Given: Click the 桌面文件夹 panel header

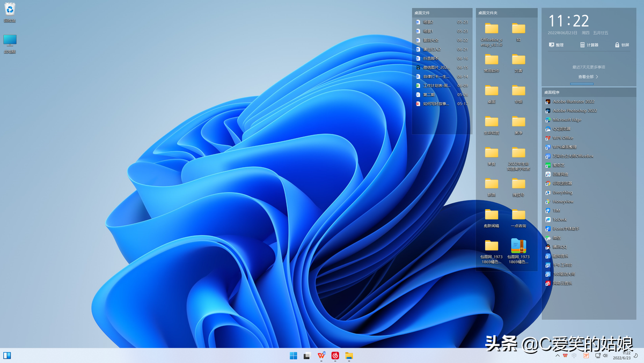Looking at the screenshot, I should point(507,12).
